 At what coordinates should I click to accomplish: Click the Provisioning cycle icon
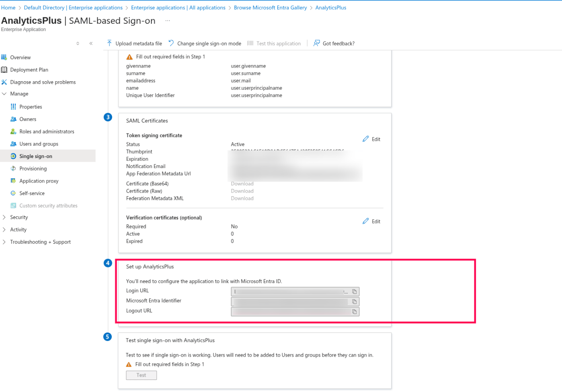(13, 168)
